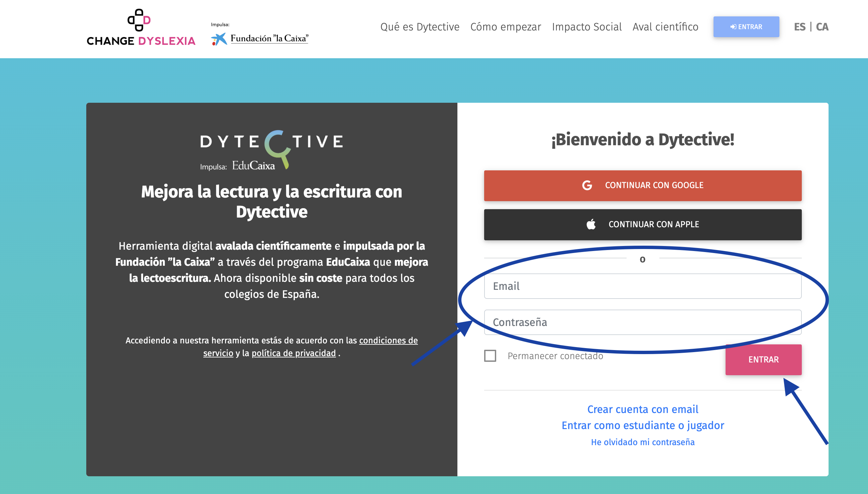868x494 pixels.
Task: Click the Fundación "la Caixa" logo
Action: tap(259, 39)
